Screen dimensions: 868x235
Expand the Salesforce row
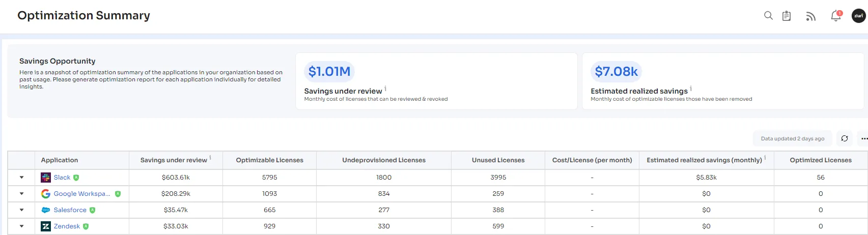pos(21,210)
